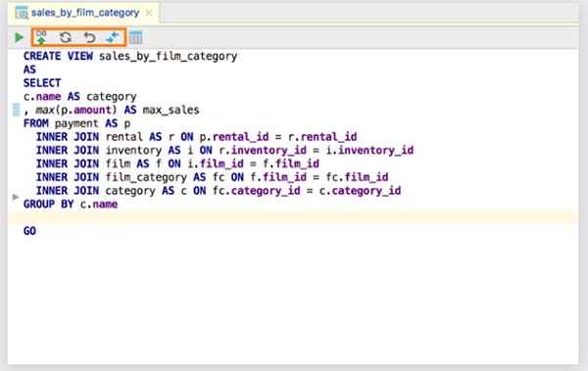
Task: Click 'film_category' table name in the JOIN line
Action: point(146,177)
